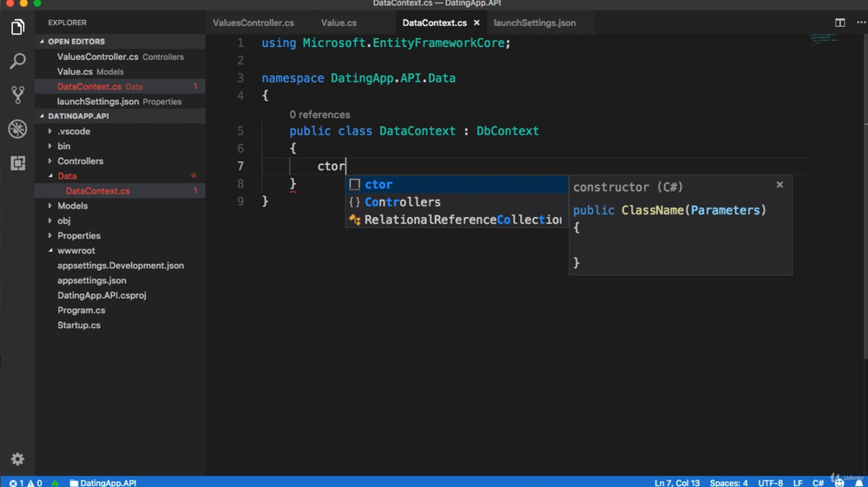Expand the .vscode folder
The height and width of the screenshot is (487, 868).
tap(74, 131)
